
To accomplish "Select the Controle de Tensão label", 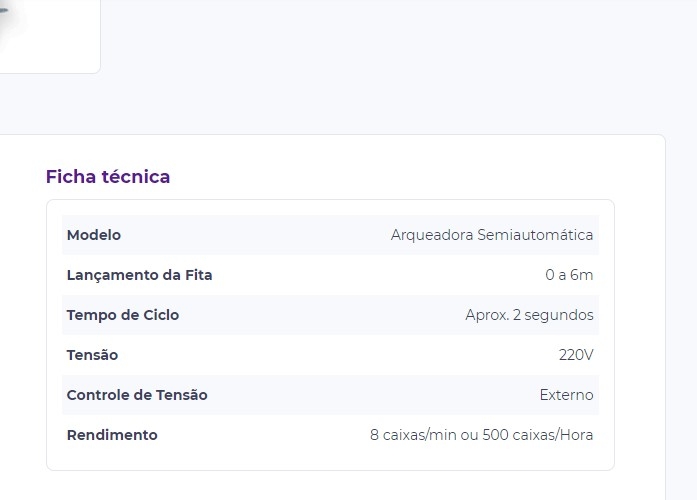I will pyautogui.click(x=137, y=395).
